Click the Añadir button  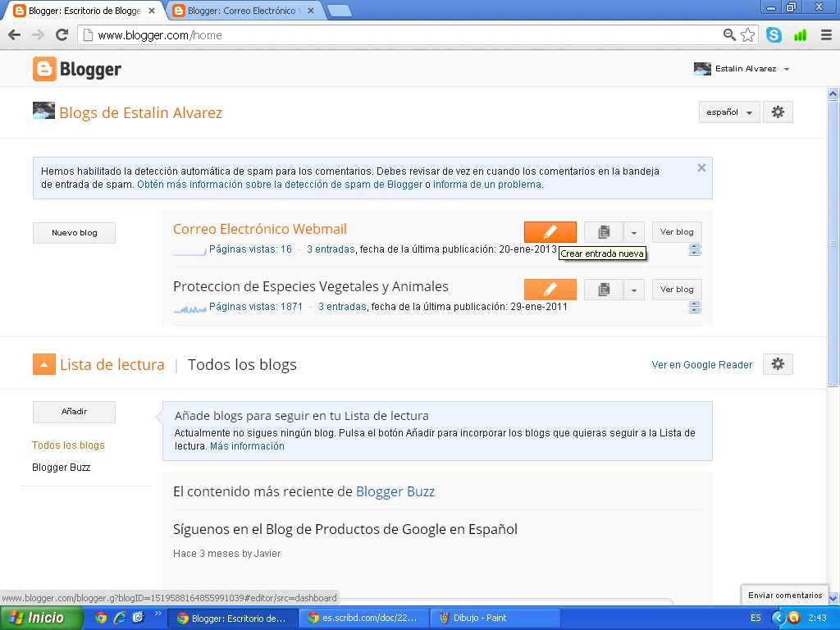pos(74,412)
